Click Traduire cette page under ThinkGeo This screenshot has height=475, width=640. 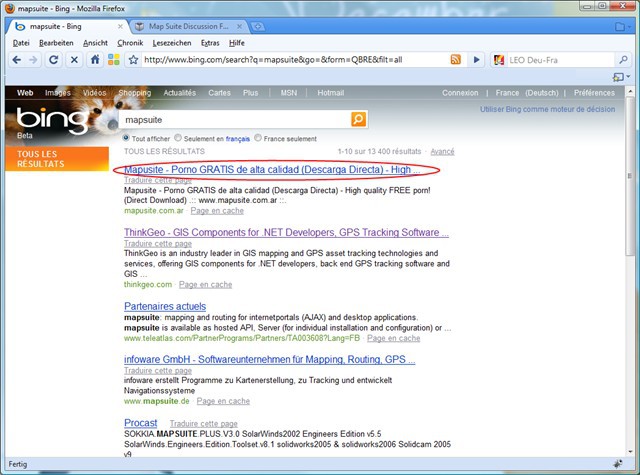coord(158,243)
